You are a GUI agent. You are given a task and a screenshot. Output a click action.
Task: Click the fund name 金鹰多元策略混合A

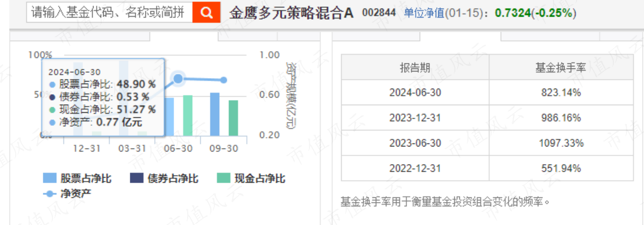[291, 13]
